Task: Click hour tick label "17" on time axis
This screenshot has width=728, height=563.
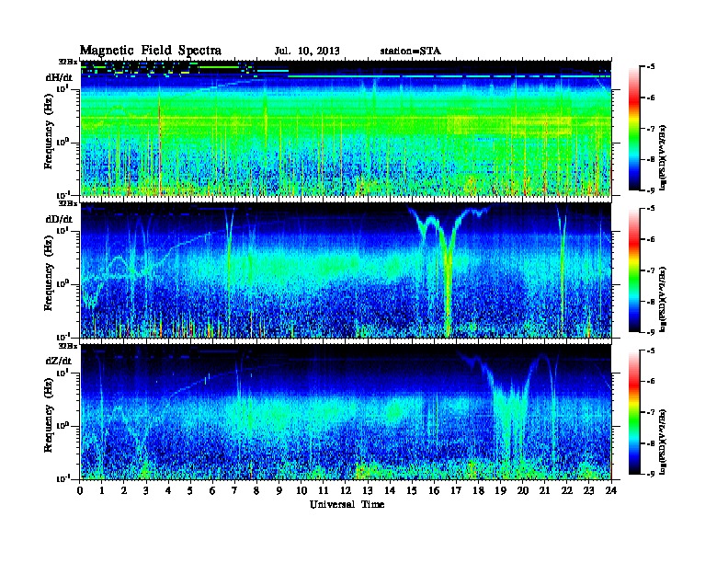Action: pos(457,491)
